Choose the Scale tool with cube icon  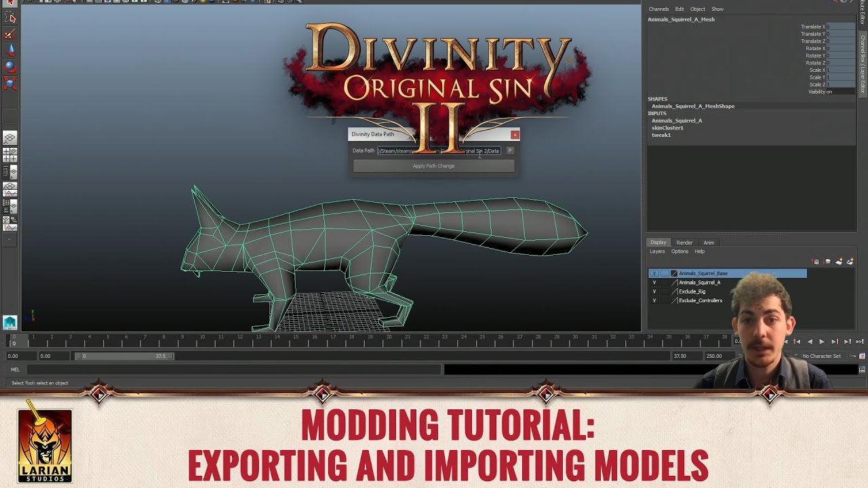pyautogui.click(x=10, y=83)
